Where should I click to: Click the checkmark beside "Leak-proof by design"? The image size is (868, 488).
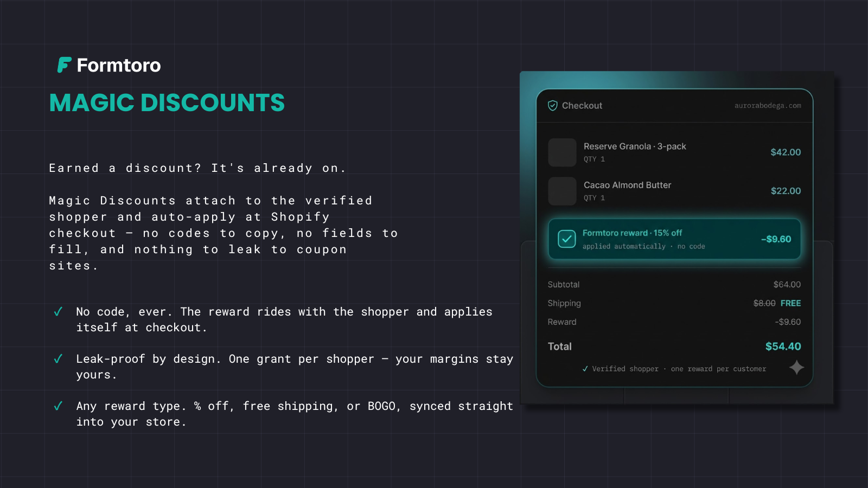tap(58, 359)
